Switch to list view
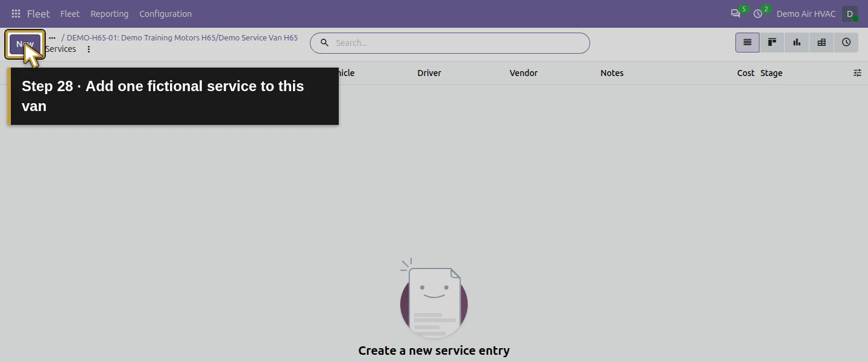Viewport: 868px width, 362px height. (x=747, y=42)
